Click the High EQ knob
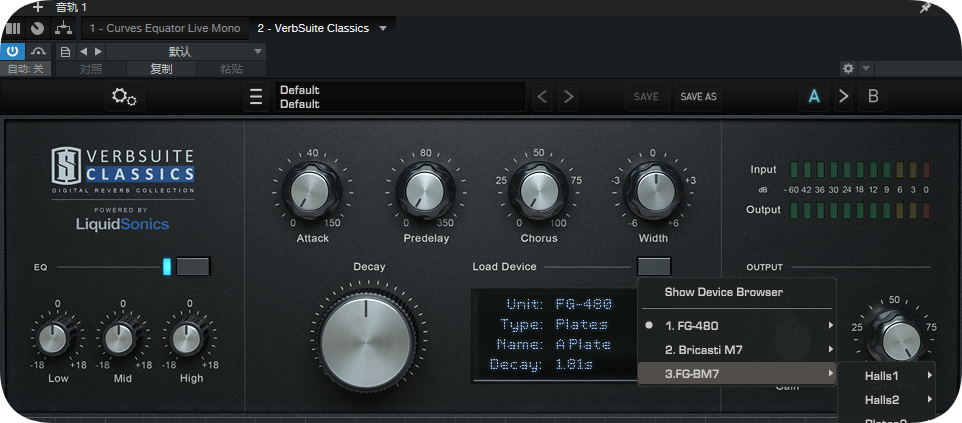The width and height of the screenshot is (962, 423). click(187, 338)
